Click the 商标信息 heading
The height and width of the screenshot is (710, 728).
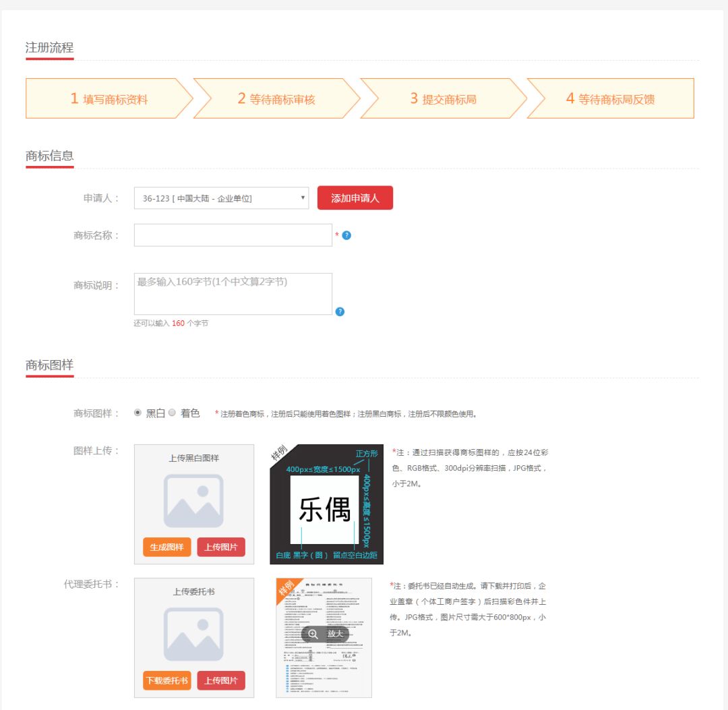(x=49, y=156)
